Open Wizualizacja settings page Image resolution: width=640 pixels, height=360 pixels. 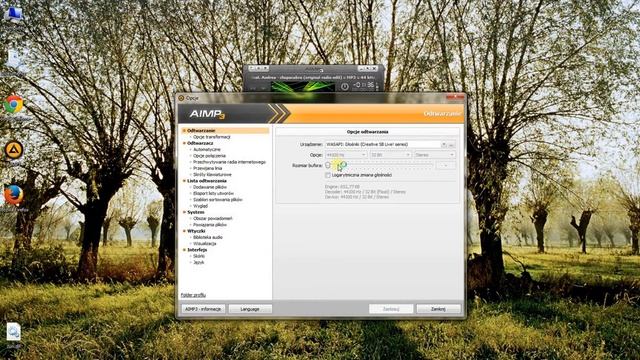(204, 244)
